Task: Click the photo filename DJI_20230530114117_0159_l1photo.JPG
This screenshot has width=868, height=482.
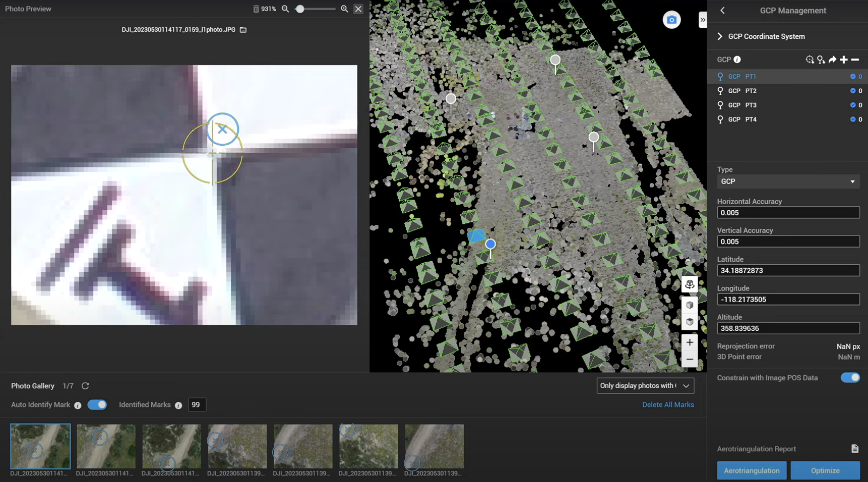Action: tap(178, 30)
